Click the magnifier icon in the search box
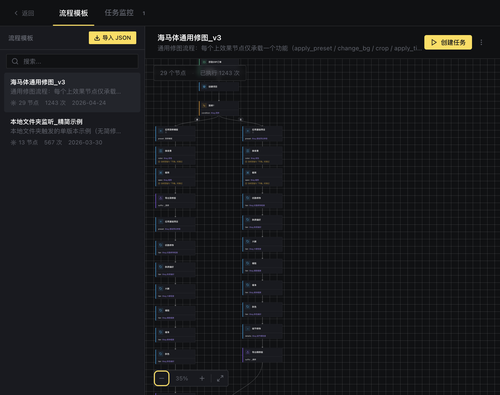Image resolution: width=500 pixels, height=395 pixels. point(15,61)
